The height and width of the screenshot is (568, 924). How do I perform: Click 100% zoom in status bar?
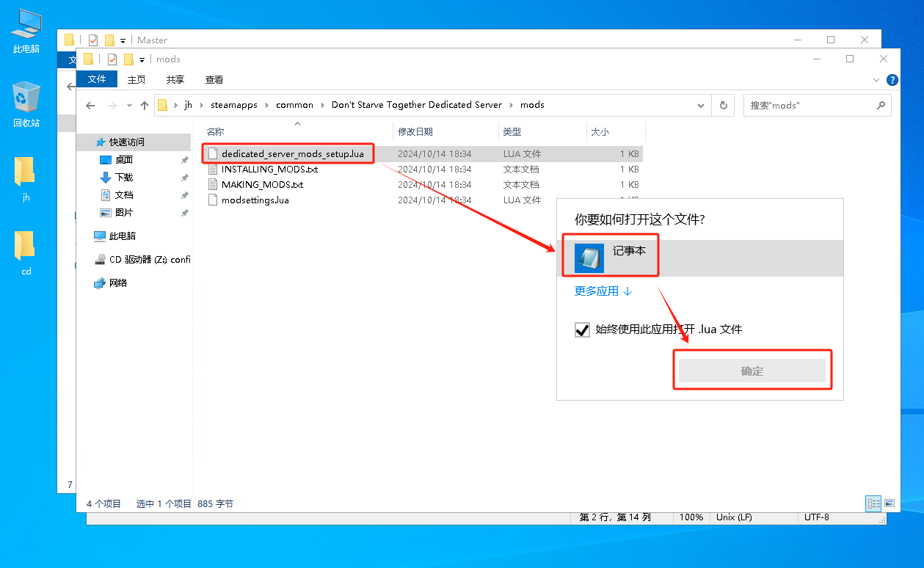click(x=691, y=517)
